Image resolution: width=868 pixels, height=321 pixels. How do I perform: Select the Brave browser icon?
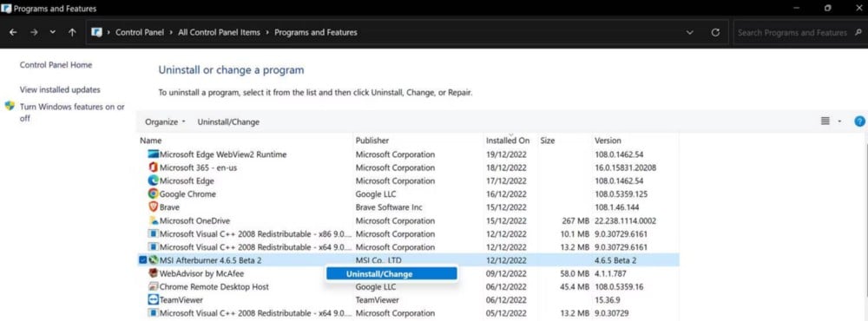pos(154,207)
